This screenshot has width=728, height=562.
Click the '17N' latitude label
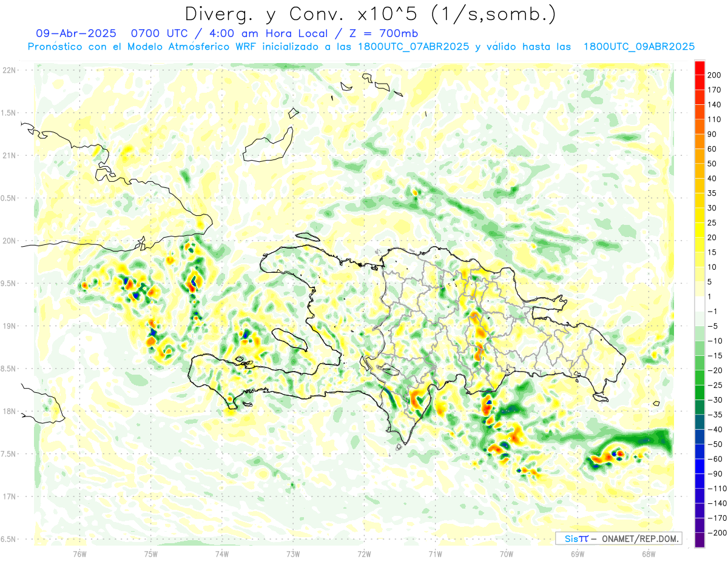coord(10,497)
